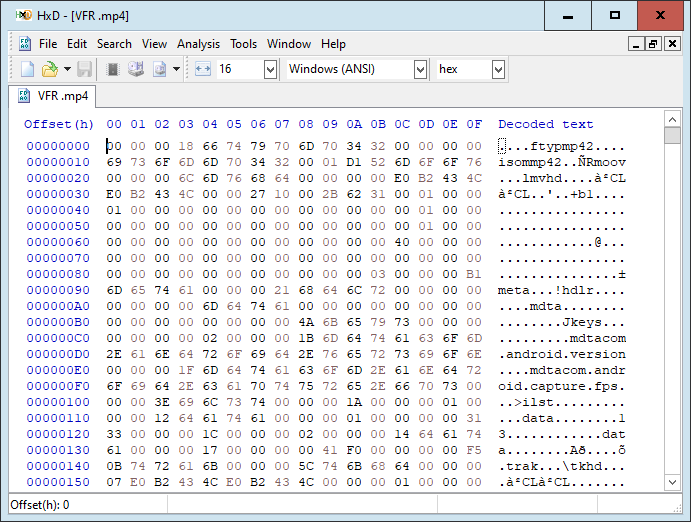Image resolution: width=691 pixels, height=522 pixels.
Task: Click offset row 00000150
Action: 58,482
